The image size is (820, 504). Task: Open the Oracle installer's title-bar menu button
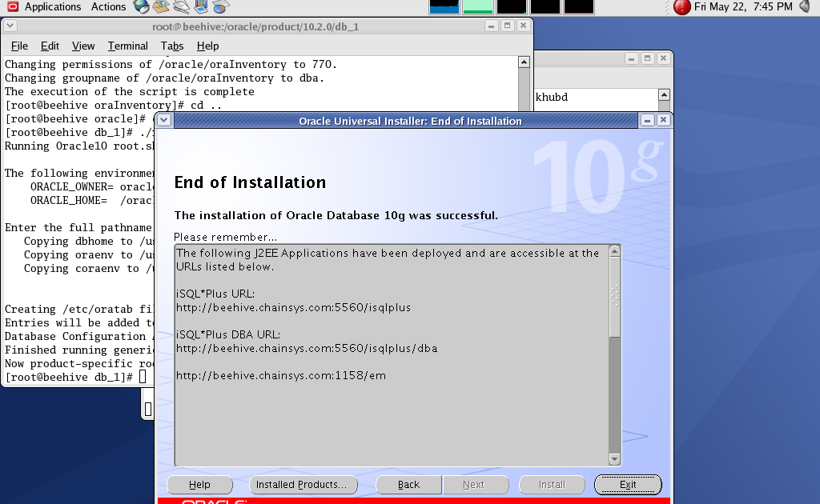[x=164, y=120]
